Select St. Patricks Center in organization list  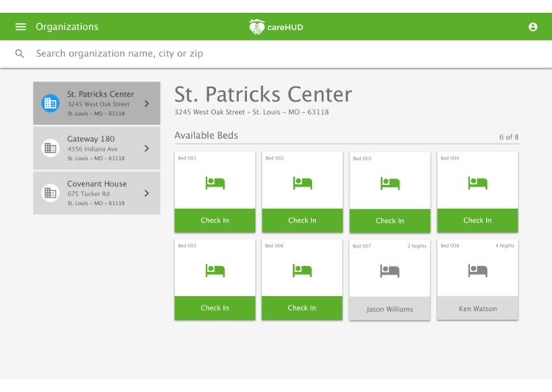tap(97, 103)
